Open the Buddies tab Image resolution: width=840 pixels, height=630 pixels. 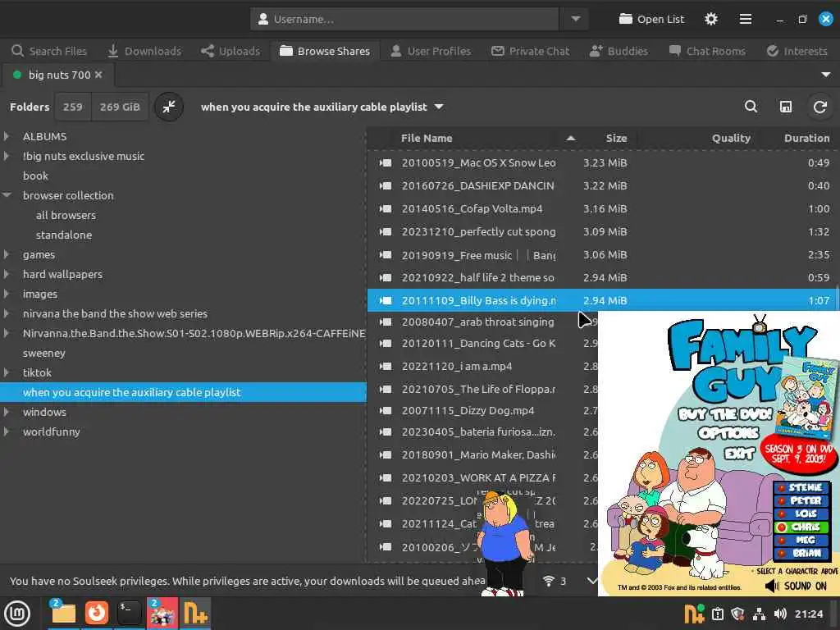(619, 51)
